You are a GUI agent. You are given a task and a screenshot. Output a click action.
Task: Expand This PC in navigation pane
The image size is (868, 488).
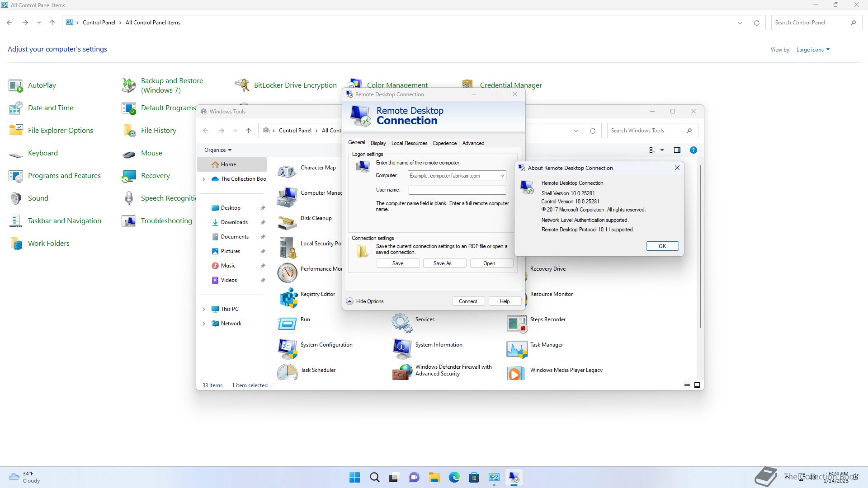click(x=203, y=309)
